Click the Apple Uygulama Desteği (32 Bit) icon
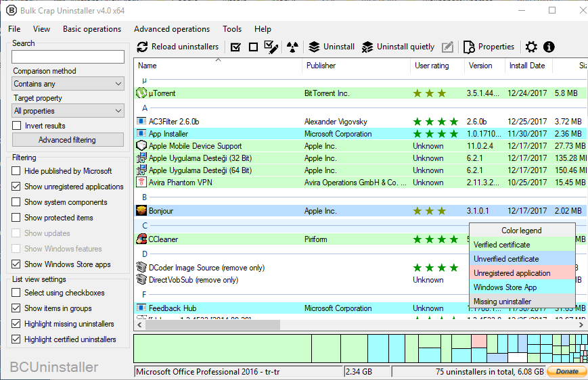The image size is (588, 380). point(141,158)
